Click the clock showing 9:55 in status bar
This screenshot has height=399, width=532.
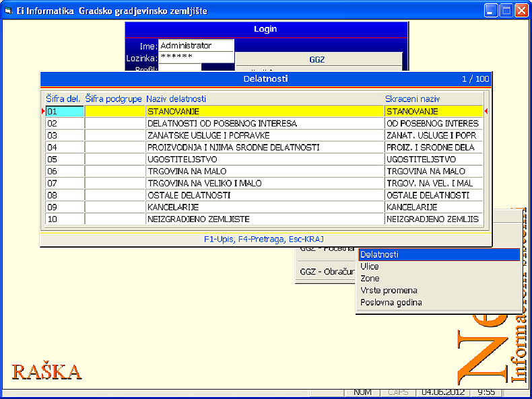[x=486, y=392]
